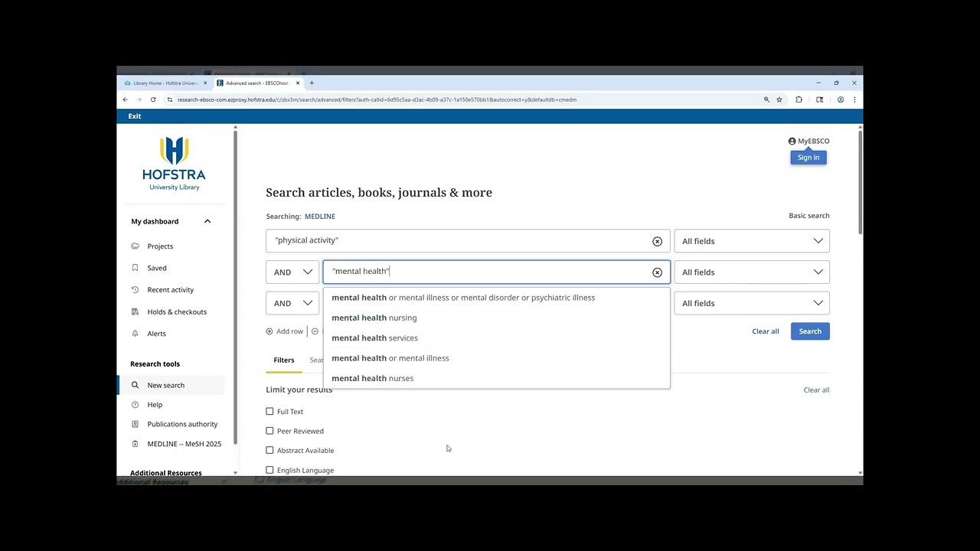Open the Chrome profile icon
Viewport: 980px width, 551px height.
[x=841, y=99]
